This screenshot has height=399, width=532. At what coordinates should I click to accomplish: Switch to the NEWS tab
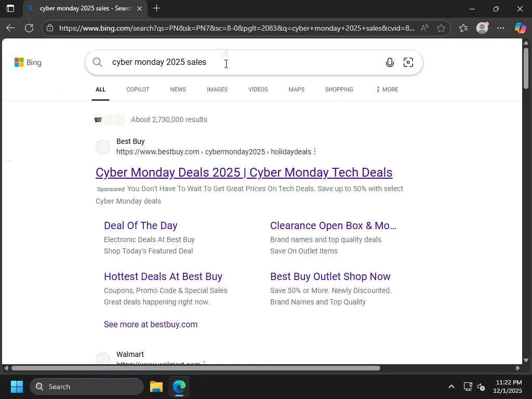pos(178,89)
